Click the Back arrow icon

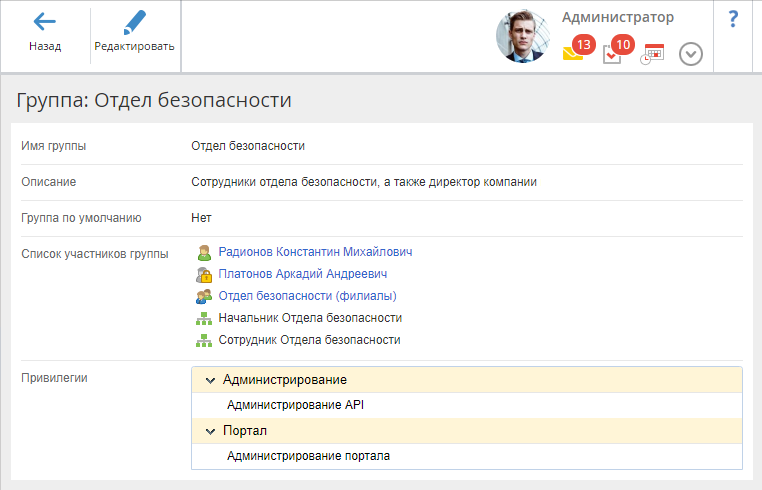point(44,22)
